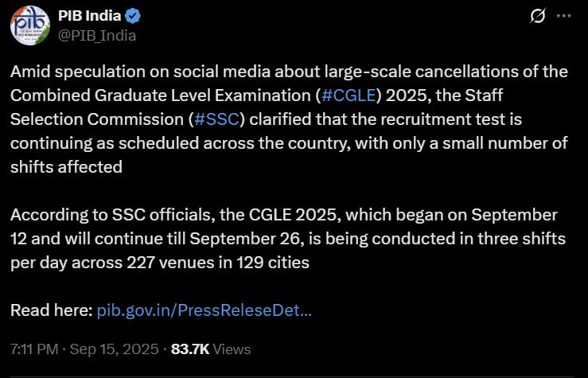The width and height of the screenshot is (588, 378).
Task: Click the 'Combined Graduate Level Examination' phrase
Action: point(162,95)
